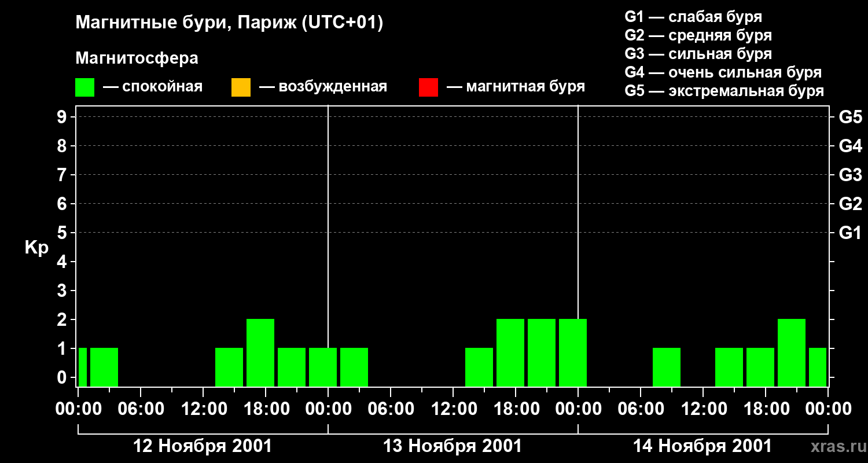Click the '06:00' time label under 14 Ноября
This screenshot has height=463, width=868.
641,409
